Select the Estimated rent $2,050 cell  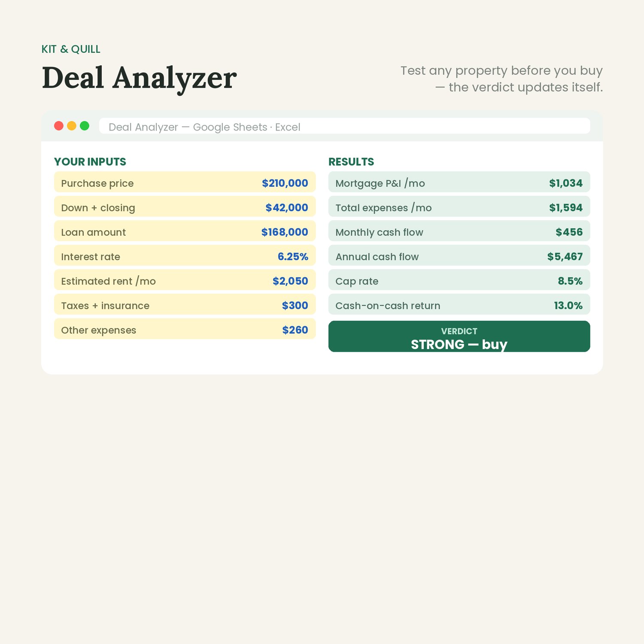[x=185, y=280]
